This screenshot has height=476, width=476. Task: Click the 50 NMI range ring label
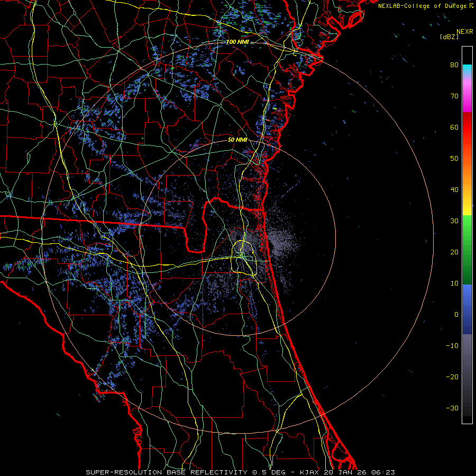pos(237,140)
